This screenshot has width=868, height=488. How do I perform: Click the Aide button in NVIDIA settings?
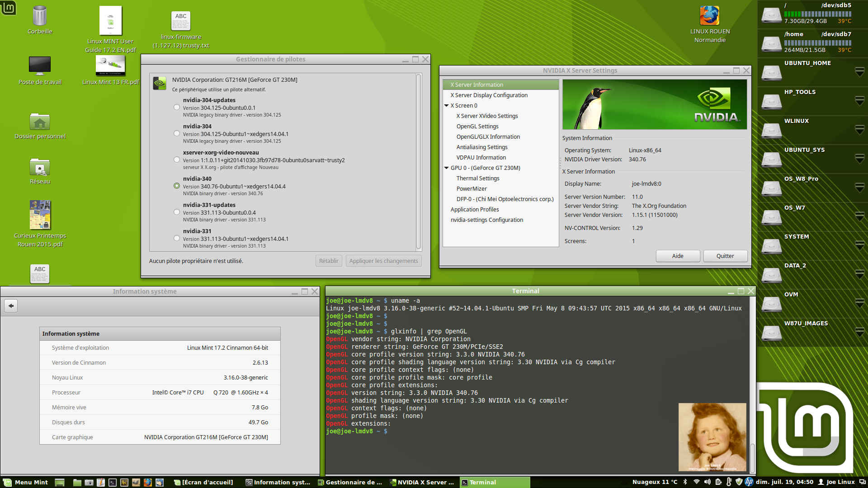coord(678,256)
